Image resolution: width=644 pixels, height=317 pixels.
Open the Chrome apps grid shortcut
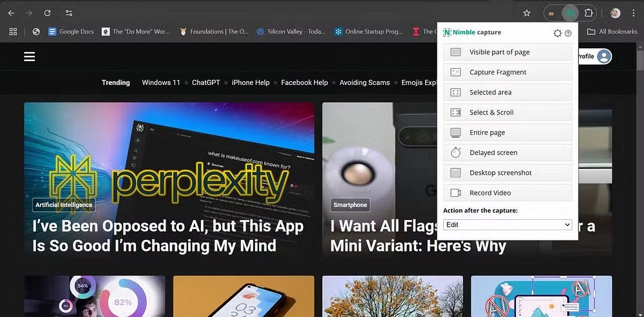[12, 32]
